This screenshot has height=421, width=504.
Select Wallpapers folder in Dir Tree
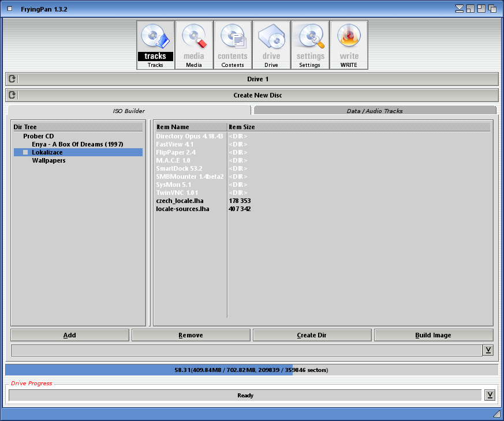(x=48, y=160)
